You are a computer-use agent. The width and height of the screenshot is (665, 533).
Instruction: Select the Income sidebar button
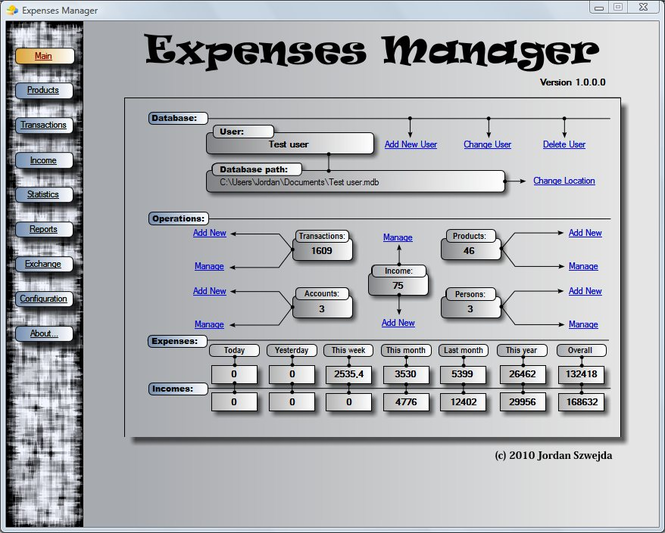point(43,160)
